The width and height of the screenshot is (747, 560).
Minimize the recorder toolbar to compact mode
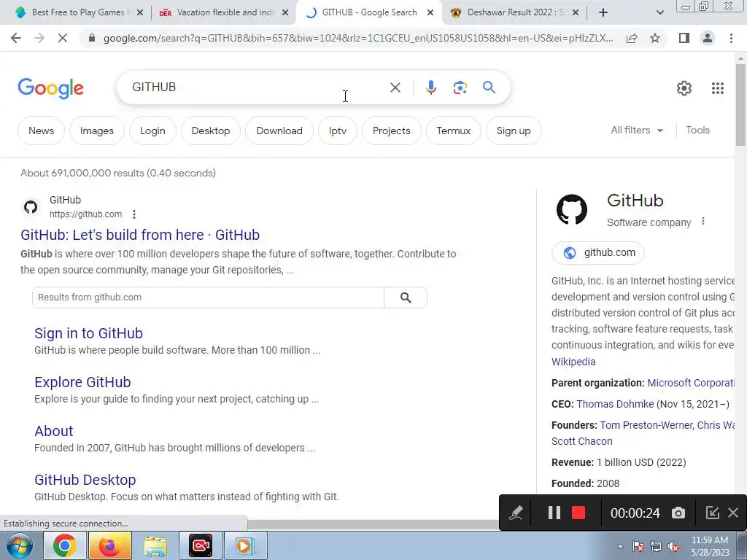[x=712, y=513]
